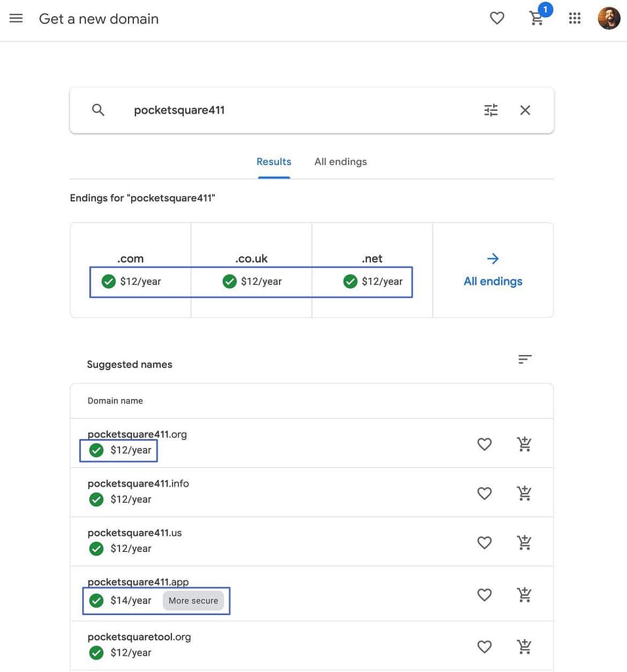This screenshot has height=672, width=627.
Task: Favorite the pocketsquare411.us domain
Action: coord(484,542)
